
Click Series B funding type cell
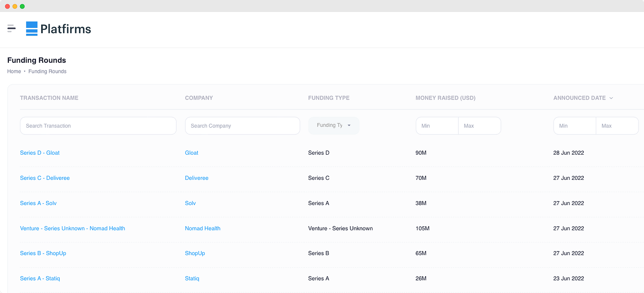point(319,253)
